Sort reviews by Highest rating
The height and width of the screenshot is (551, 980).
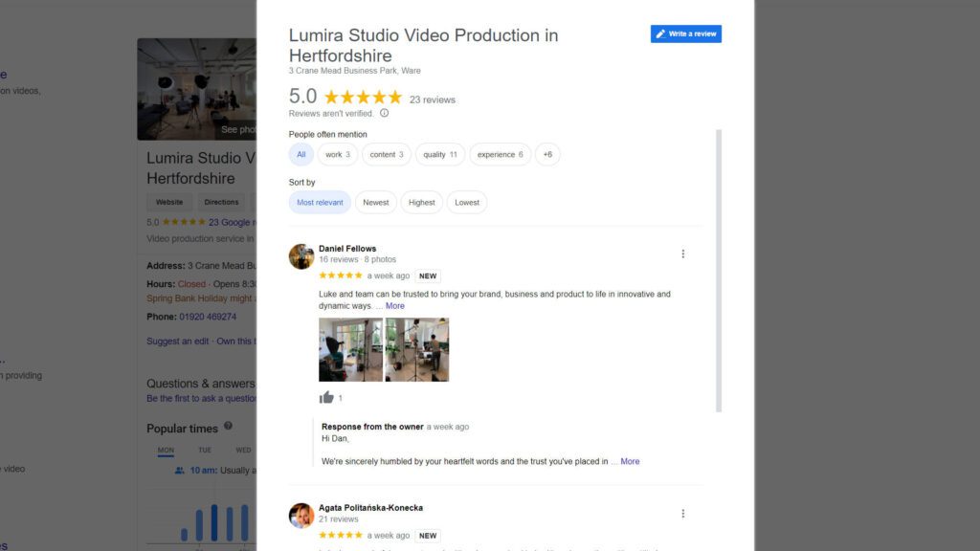[421, 203]
